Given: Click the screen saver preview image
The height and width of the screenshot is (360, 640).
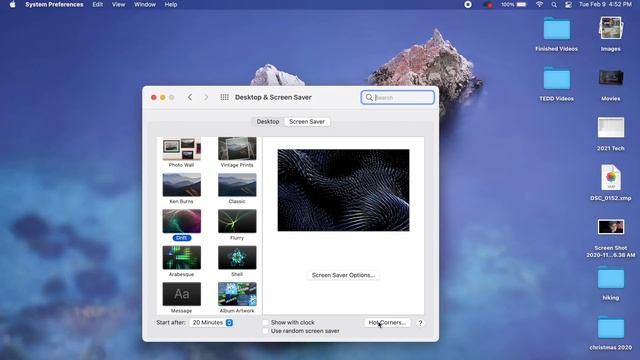Looking at the screenshot, I should [x=343, y=190].
